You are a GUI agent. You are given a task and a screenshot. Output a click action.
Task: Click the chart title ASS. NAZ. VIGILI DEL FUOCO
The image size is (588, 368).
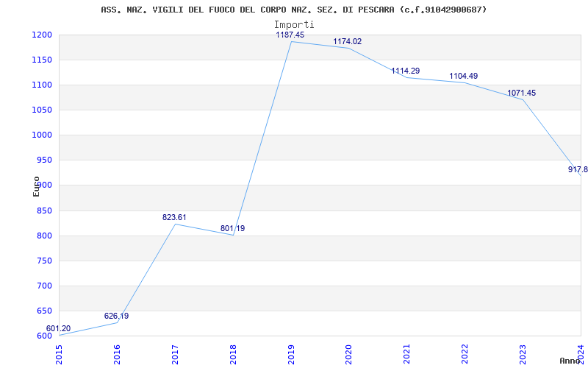(293, 10)
